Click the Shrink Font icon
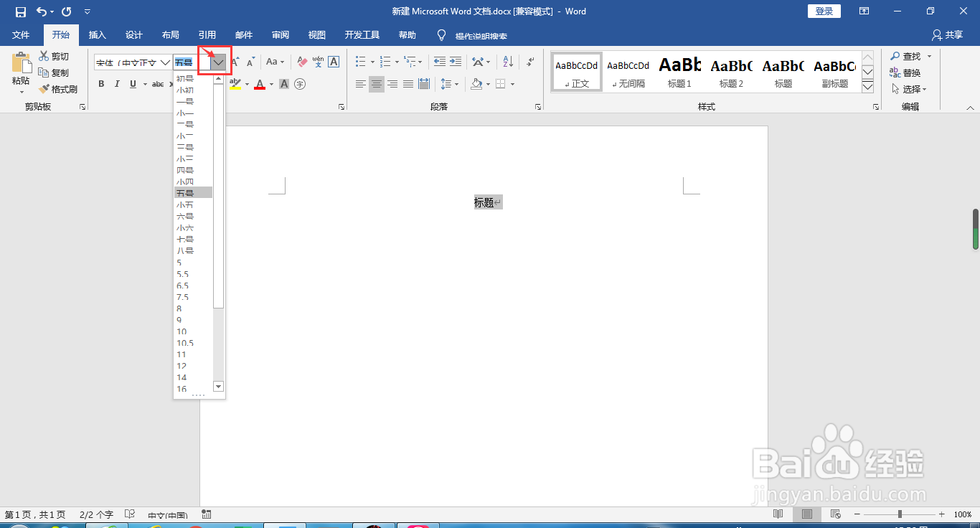Viewport: 980px width, 528px height. (x=251, y=62)
